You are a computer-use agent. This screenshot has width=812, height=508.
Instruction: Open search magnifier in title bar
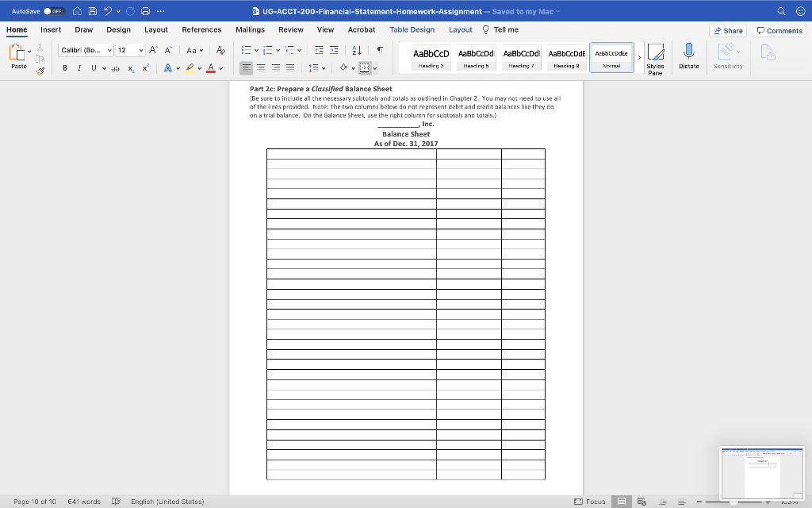781,11
